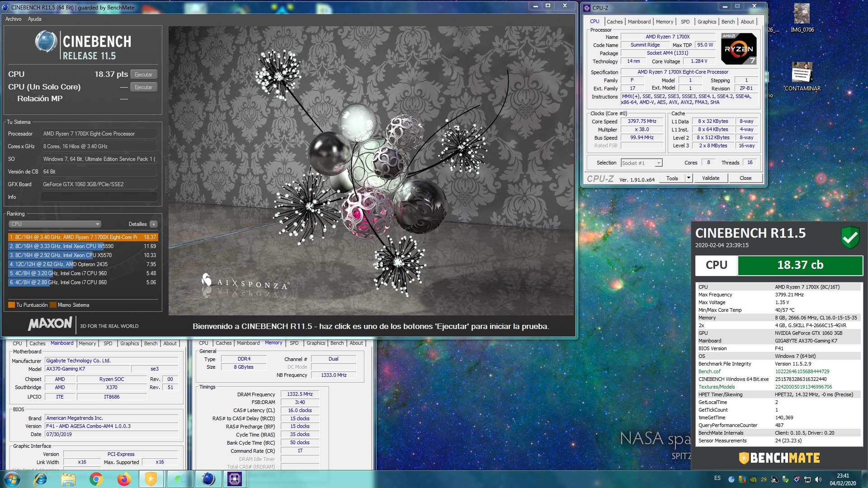This screenshot has height=488, width=868.
Task: Click the taskbar clock 23:41
Action: click(843, 479)
